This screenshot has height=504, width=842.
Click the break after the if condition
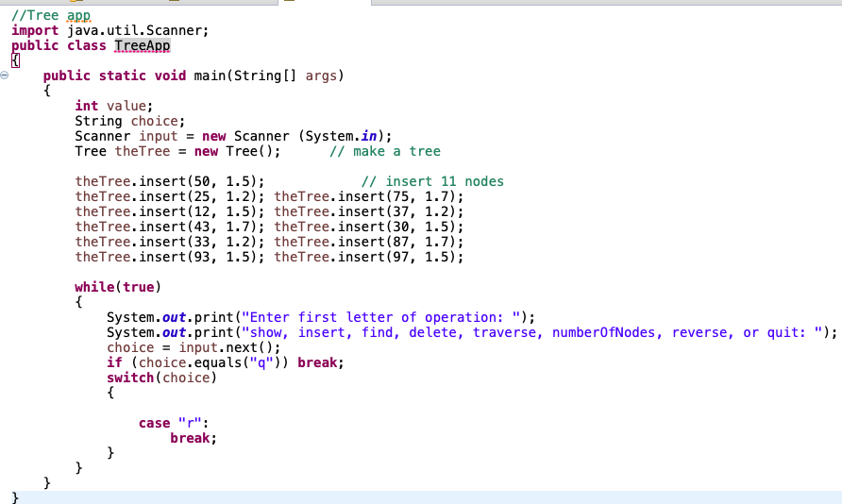(317, 362)
